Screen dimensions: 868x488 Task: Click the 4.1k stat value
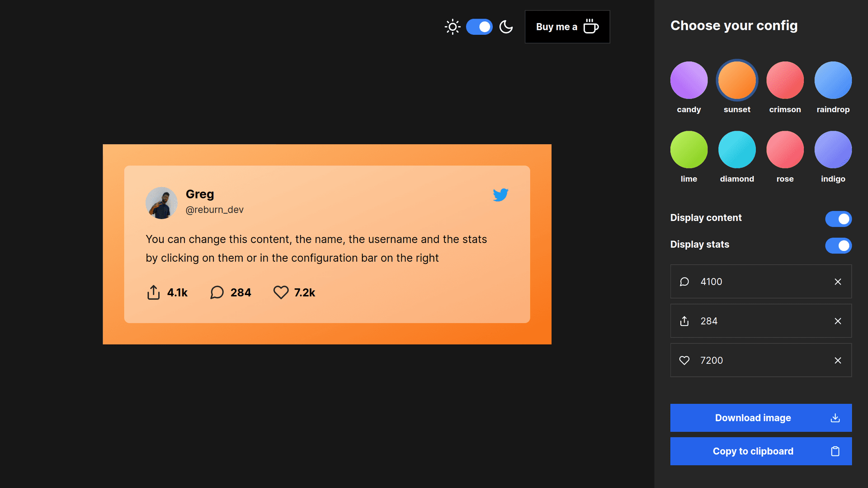[177, 293]
